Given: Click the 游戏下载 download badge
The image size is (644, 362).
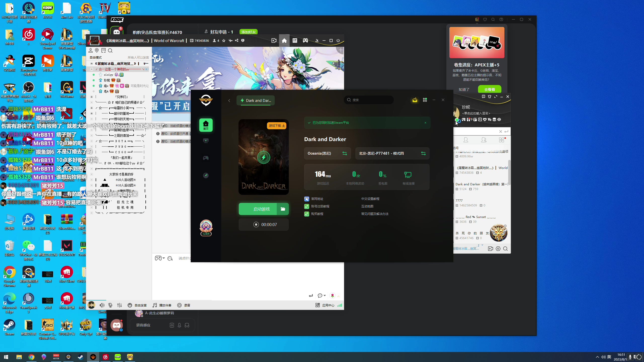Looking at the screenshot, I should 277,125.
